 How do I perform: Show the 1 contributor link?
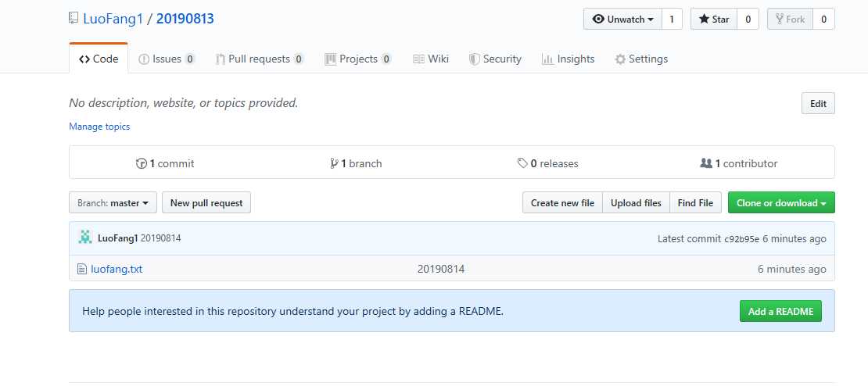pyautogui.click(x=738, y=163)
